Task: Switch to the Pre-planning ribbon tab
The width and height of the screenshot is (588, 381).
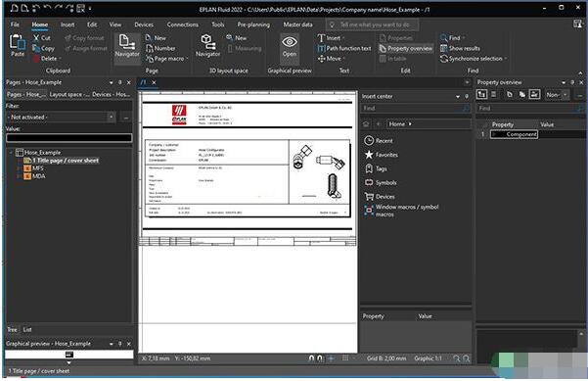Action: coord(253,24)
